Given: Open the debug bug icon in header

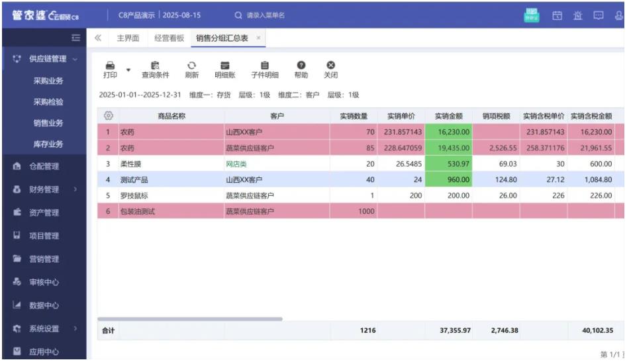Looking at the screenshot, I should point(577,16).
